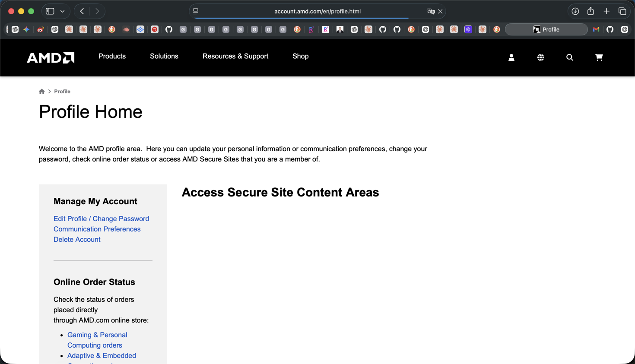The height and width of the screenshot is (364, 635).
Task: Click the Online Order Status heading
Action: click(x=94, y=282)
